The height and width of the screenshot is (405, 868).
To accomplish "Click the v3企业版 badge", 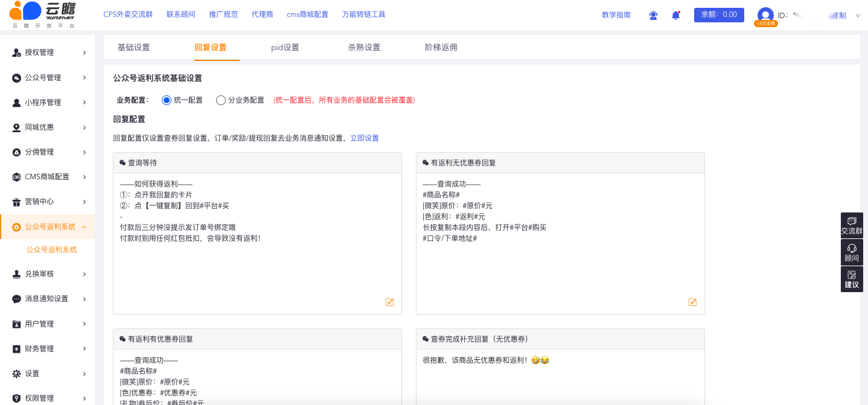I will point(766,23).
